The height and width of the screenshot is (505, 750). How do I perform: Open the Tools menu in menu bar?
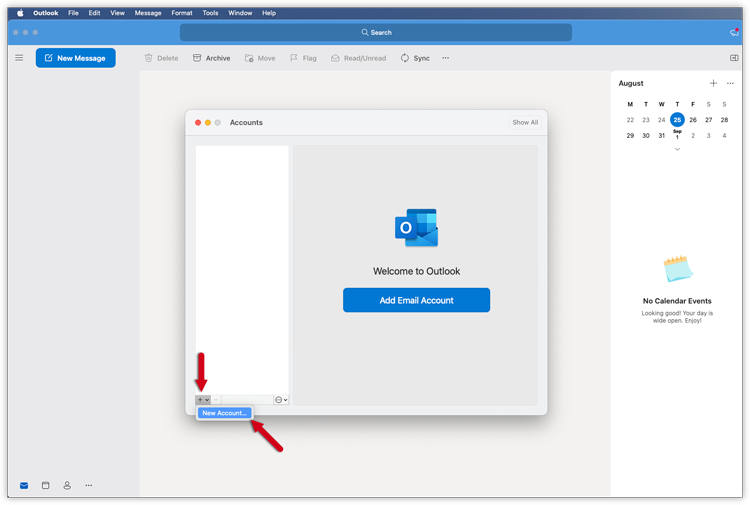[x=210, y=13]
